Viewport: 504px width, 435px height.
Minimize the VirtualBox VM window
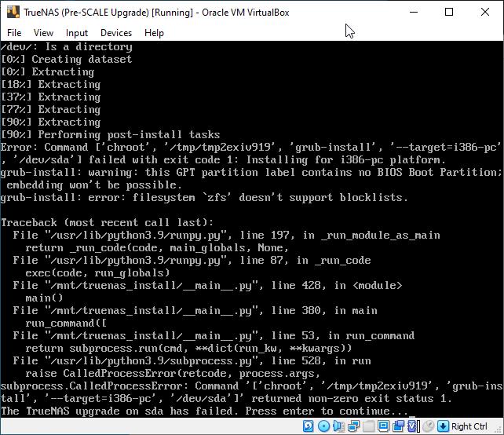pos(414,13)
